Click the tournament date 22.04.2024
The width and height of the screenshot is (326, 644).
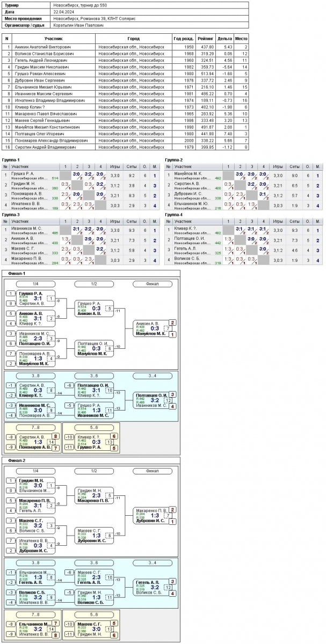(67, 11)
